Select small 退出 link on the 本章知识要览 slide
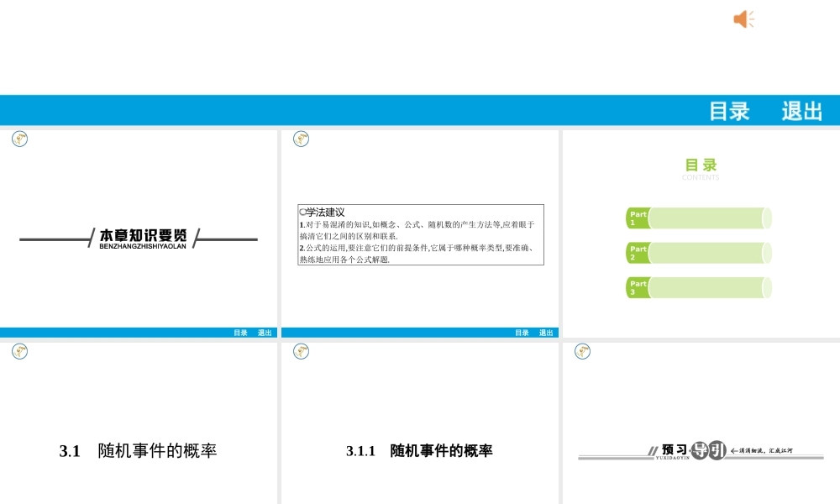Image resolution: width=840 pixels, height=504 pixels. click(265, 333)
